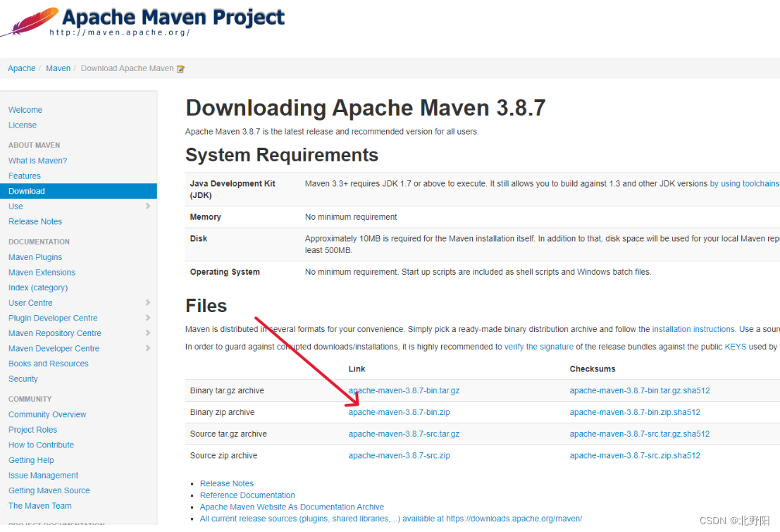The image size is (780, 532).
Task: Select the Maven breadcrumb link
Action: pyautogui.click(x=58, y=68)
